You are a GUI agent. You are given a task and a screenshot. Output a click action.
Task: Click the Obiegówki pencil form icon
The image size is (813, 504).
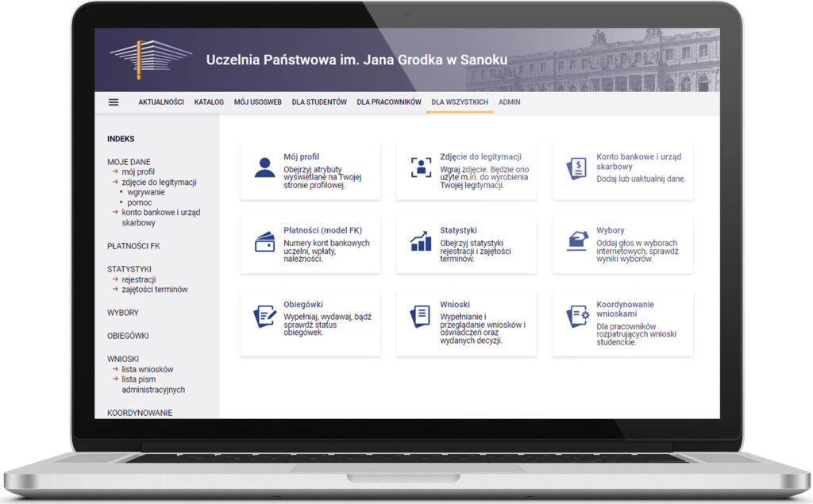(265, 316)
